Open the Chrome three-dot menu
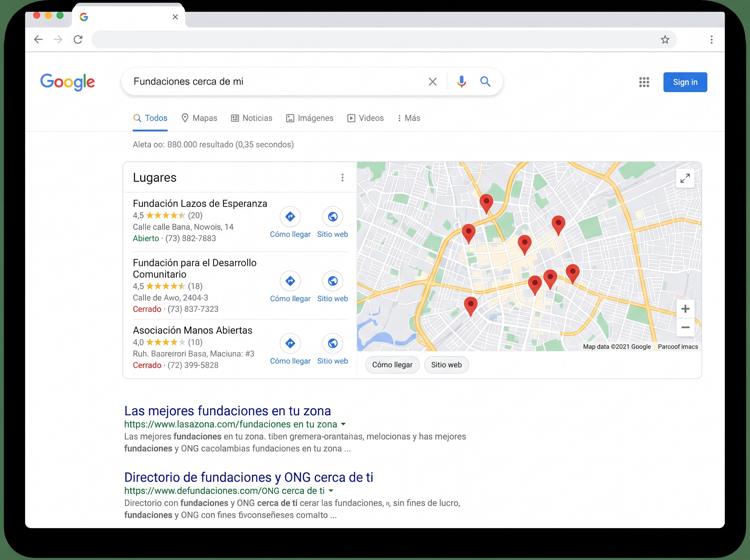 point(711,40)
